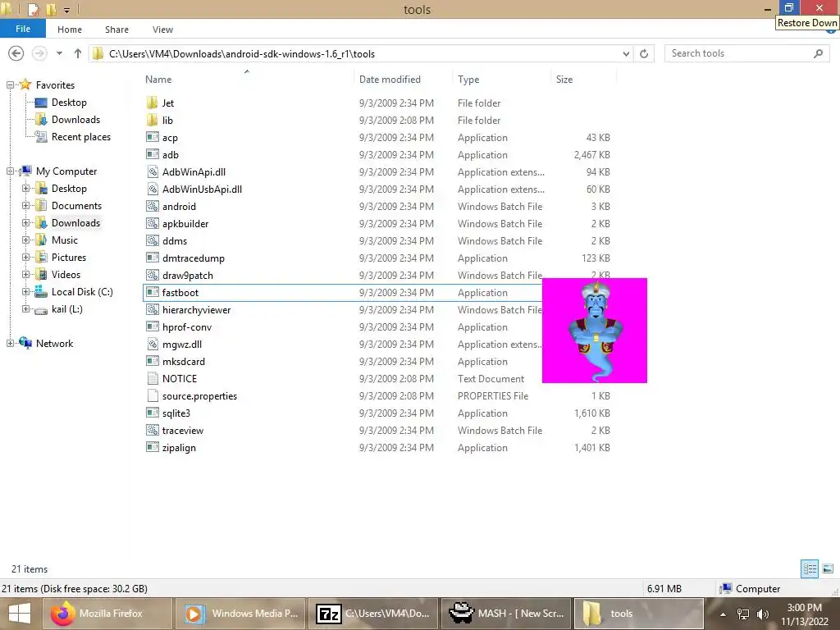
Task: Expand the Local Disk (C:) node
Action: click(25, 291)
